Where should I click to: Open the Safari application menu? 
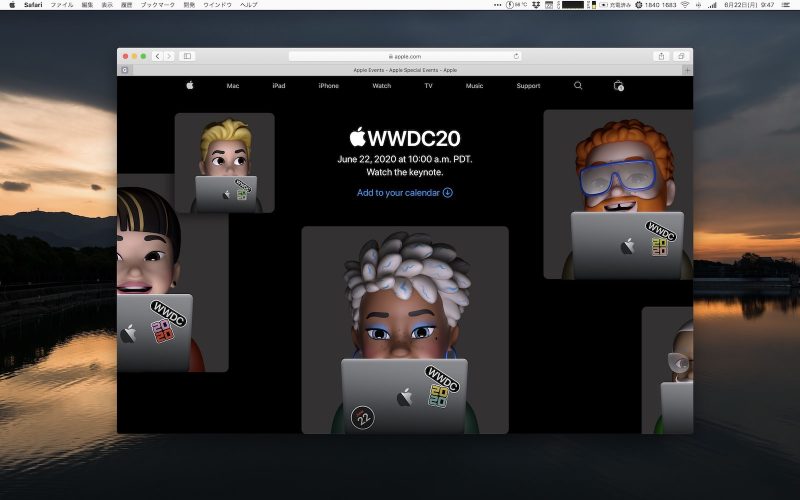click(33, 5)
